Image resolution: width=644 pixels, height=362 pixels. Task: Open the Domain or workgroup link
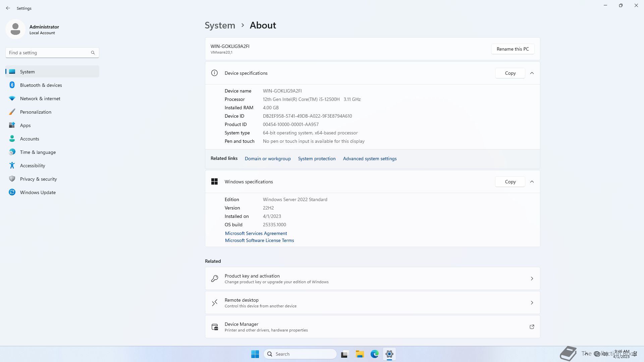coord(268,159)
